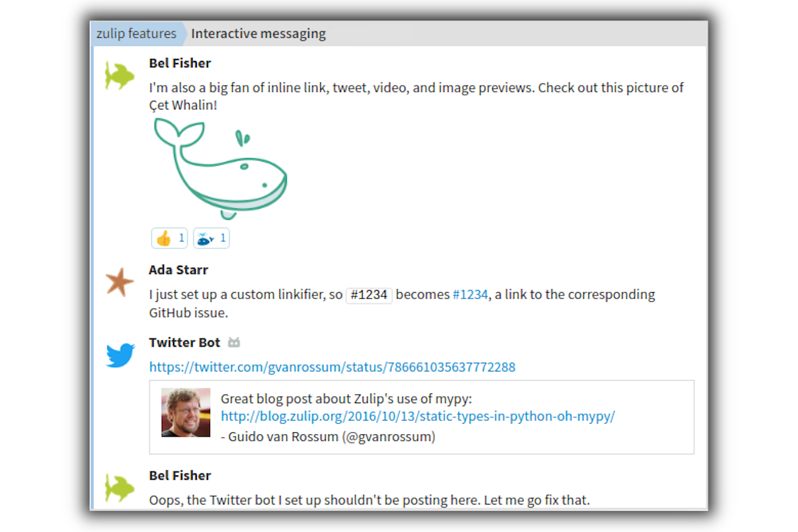Follow the gvanrossum Twitter status link
The width and height of the screenshot is (798, 532).
click(x=332, y=367)
